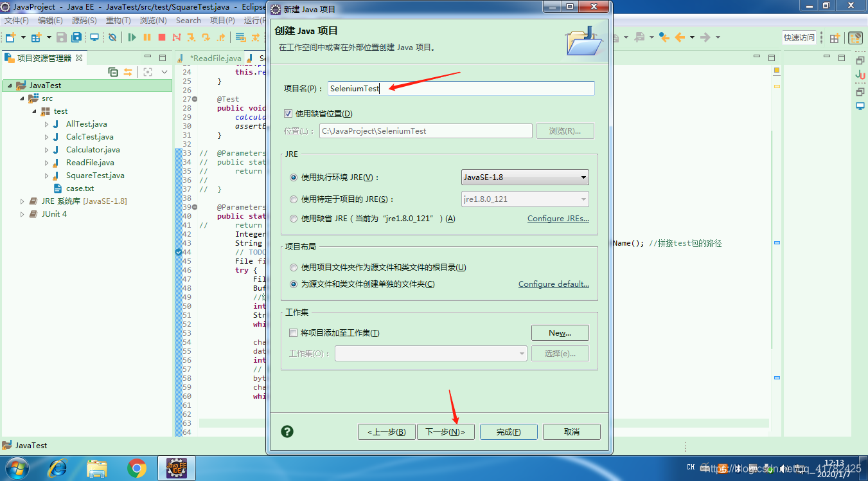Click the Skip All Breakpoints icon
The height and width of the screenshot is (481, 868).
[112, 37]
